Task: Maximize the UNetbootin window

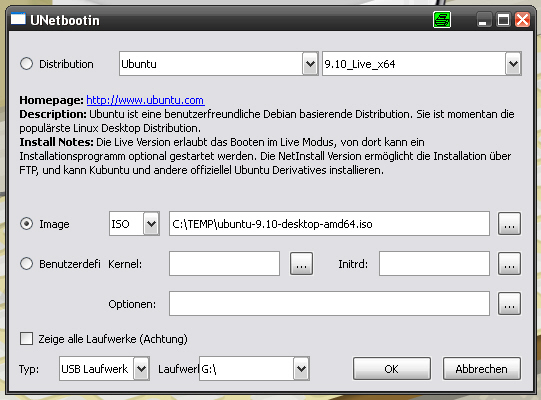Action: pyautogui.click(x=503, y=20)
